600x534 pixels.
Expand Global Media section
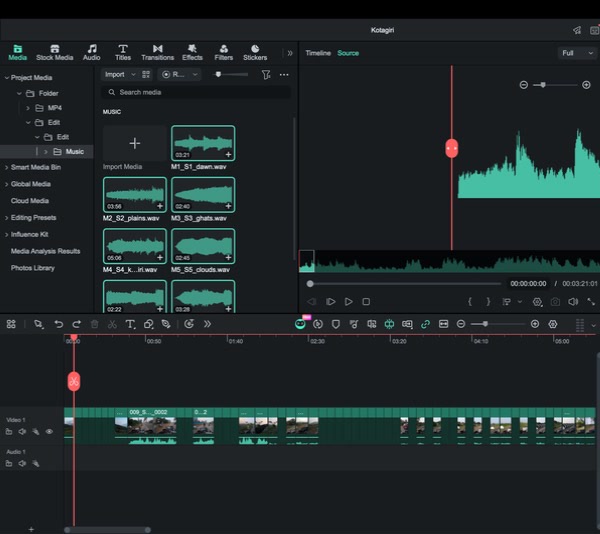[7, 184]
